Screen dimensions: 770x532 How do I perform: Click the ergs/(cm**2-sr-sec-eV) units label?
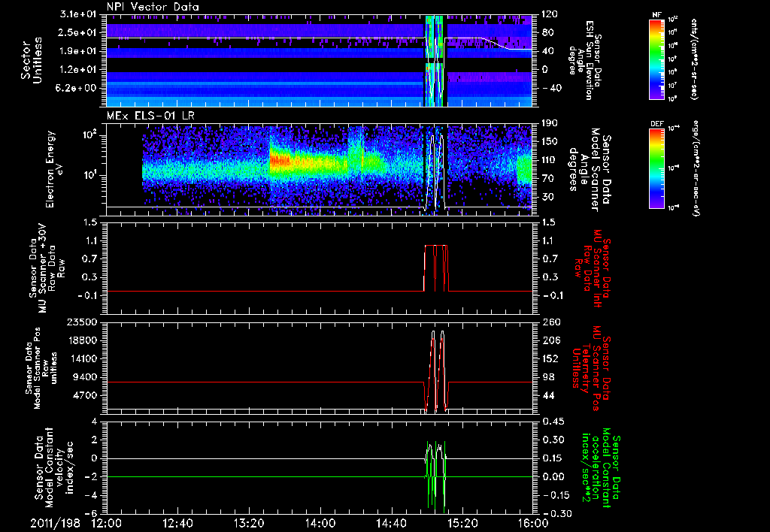pyautogui.click(x=696, y=168)
